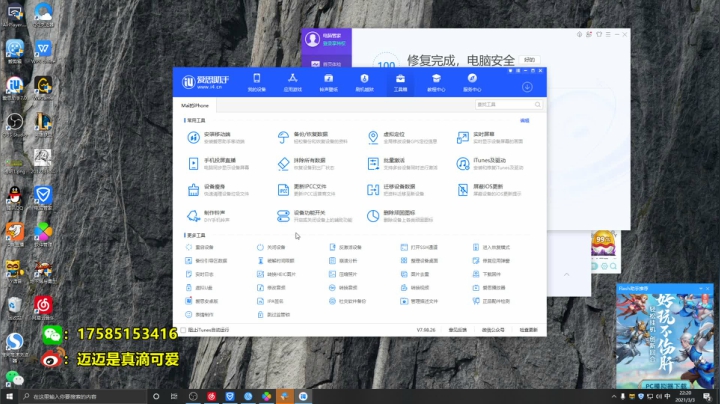Launch the 设备瘦身 device cleanup tool
Image resolution: width=720 pixels, height=404 pixels.
coord(218,190)
